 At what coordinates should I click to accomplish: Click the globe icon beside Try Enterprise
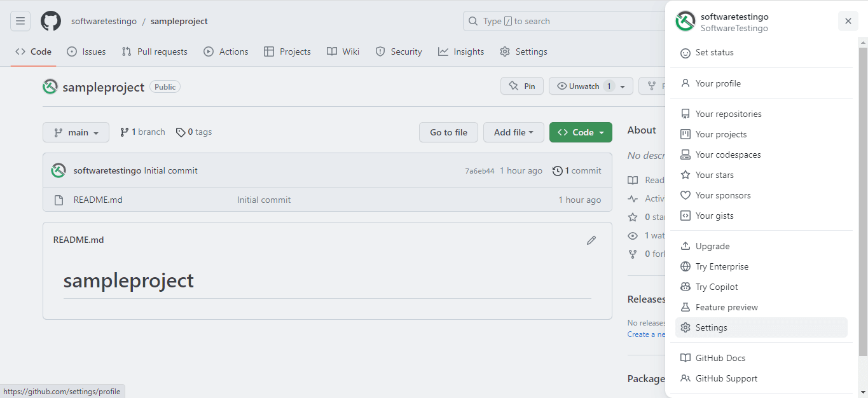click(x=685, y=266)
